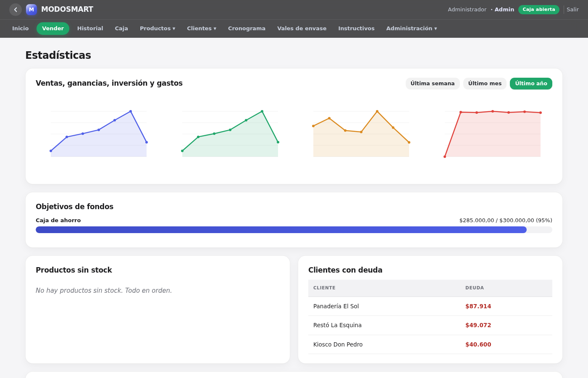
Task: Click the $285.000,00 / $300.000,00 (95%) amount
Action: point(506,220)
